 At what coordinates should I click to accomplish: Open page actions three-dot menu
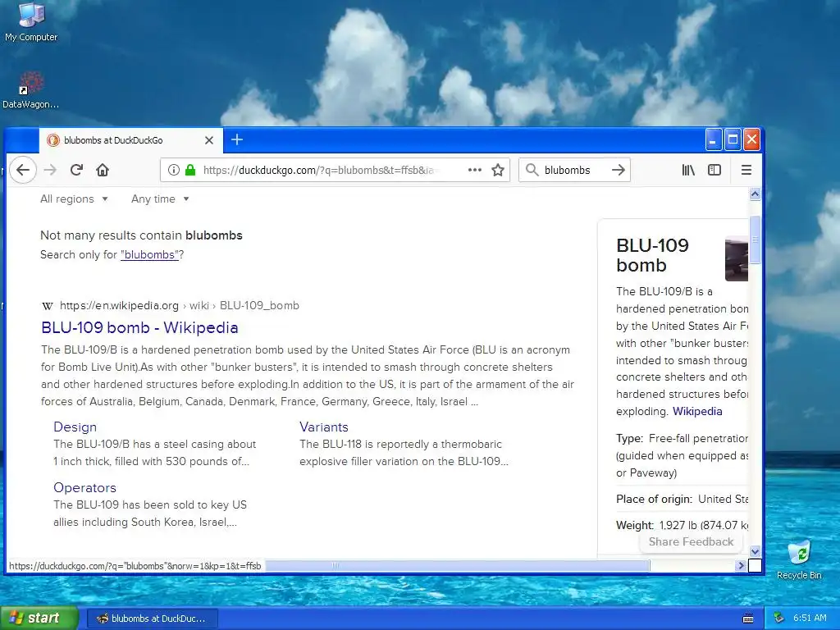pyautogui.click(x=475, y=170)
